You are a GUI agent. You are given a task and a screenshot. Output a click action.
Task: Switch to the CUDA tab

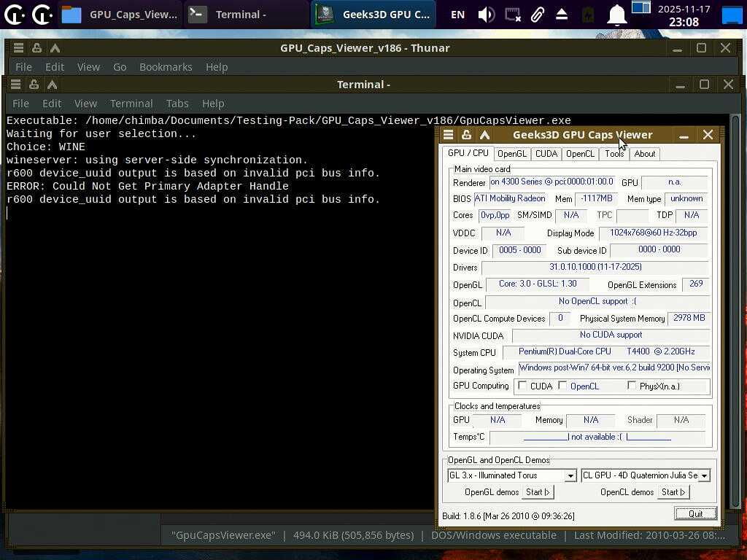[546, 154]
